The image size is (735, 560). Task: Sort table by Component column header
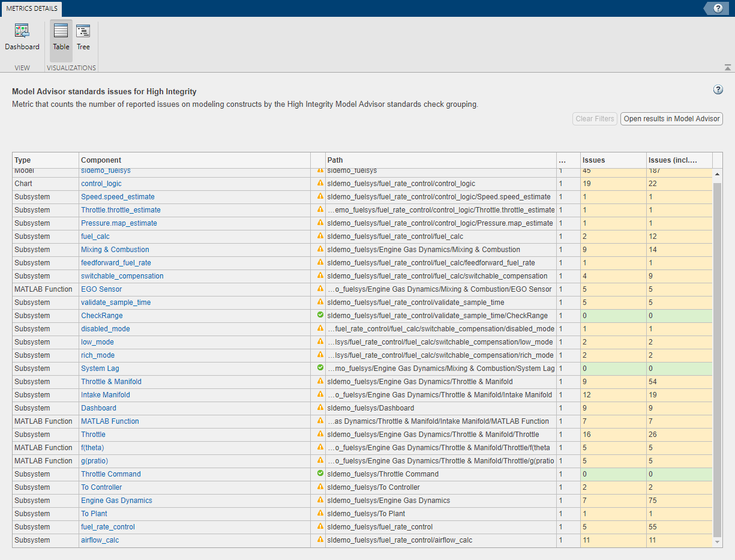click(x=101, y=160)
